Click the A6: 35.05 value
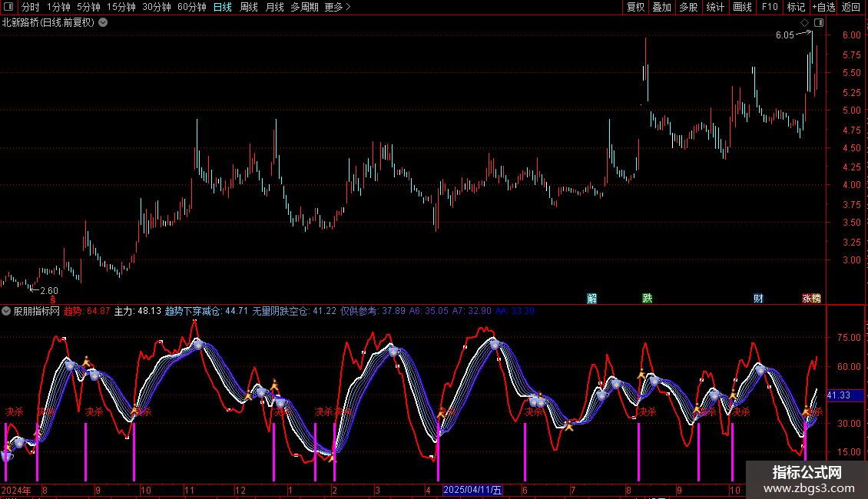 coord(429,311)
